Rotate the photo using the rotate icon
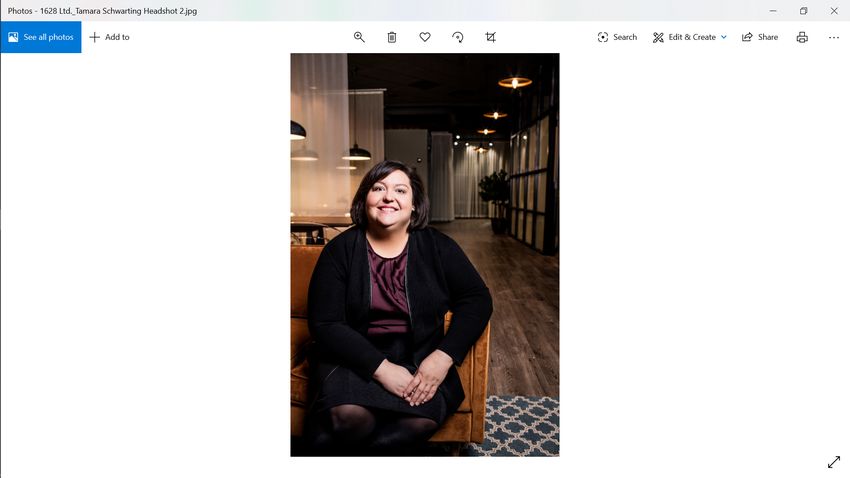Image resolution: width=850 pixels, height=478 pixels. pos(458,37)
